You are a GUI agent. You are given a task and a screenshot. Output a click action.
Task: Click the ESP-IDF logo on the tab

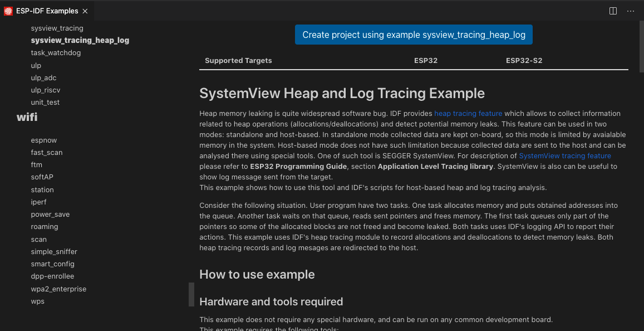(x=8, y=11)
